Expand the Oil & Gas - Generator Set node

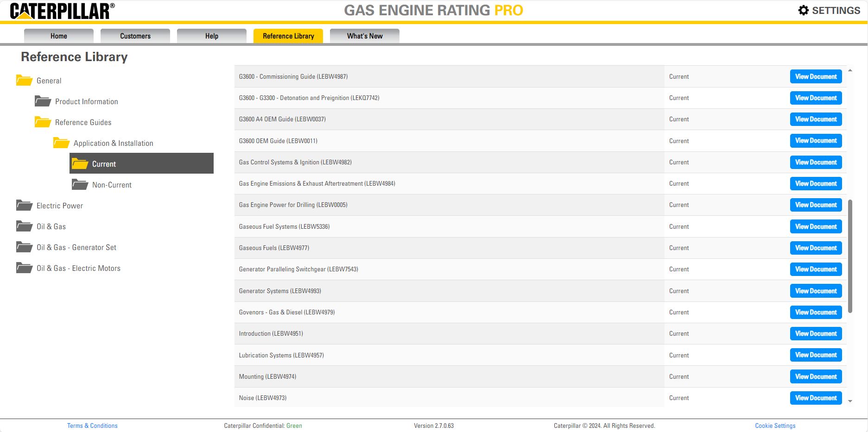pos(76,247)
